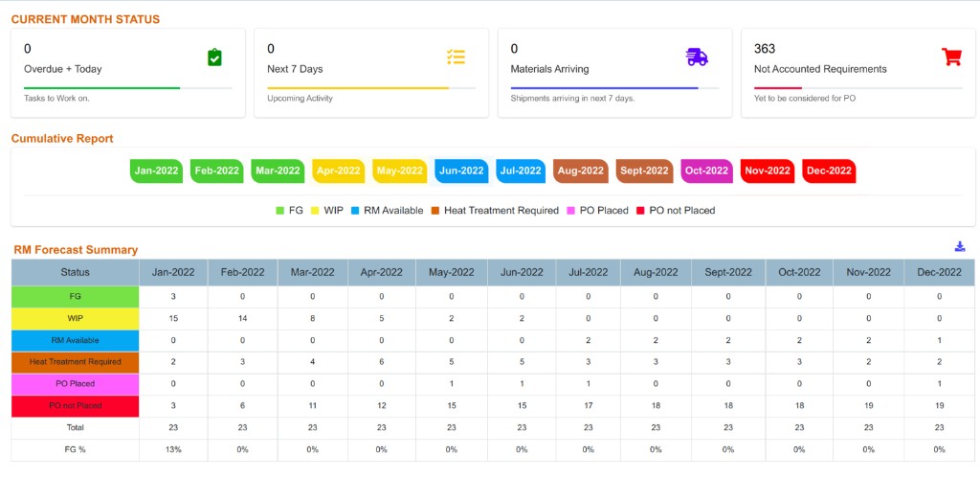Select the pink PO Placed row label

(x=75, y=384)
